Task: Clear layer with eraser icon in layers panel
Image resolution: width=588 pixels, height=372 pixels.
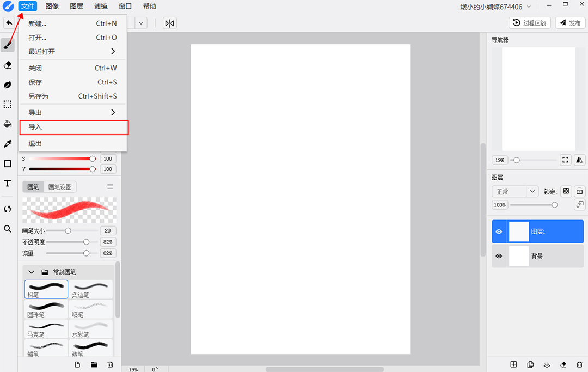Action: [x=563, y=364]
